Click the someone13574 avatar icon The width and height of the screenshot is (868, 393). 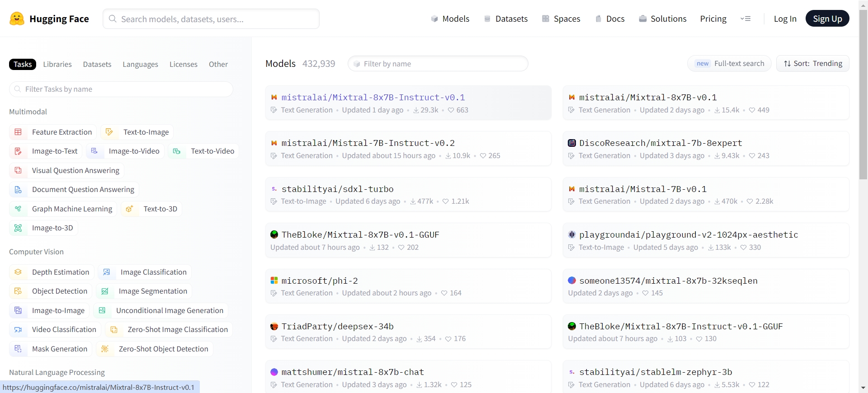point(572,281)
